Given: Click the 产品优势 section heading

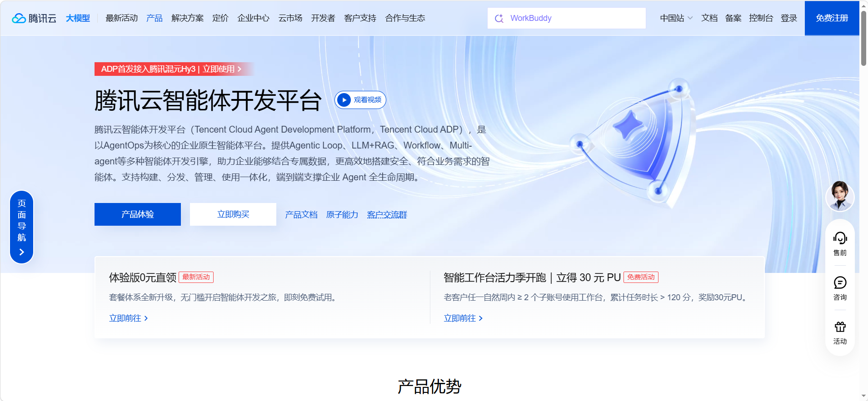Looking at the screenshot, I should pos(429,386).
